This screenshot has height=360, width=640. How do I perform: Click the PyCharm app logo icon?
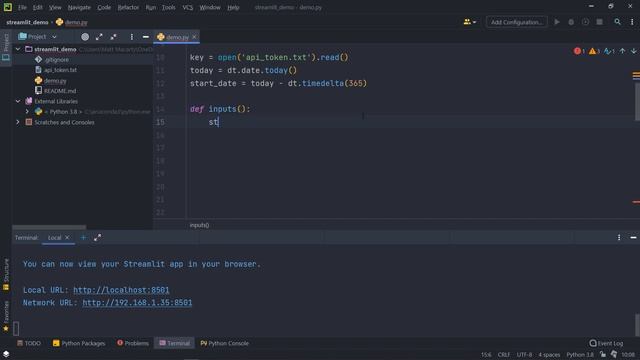click(7, 7)
